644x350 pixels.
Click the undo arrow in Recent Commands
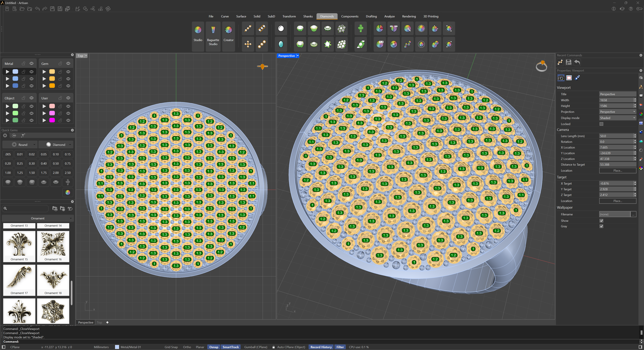click(577, 62)
